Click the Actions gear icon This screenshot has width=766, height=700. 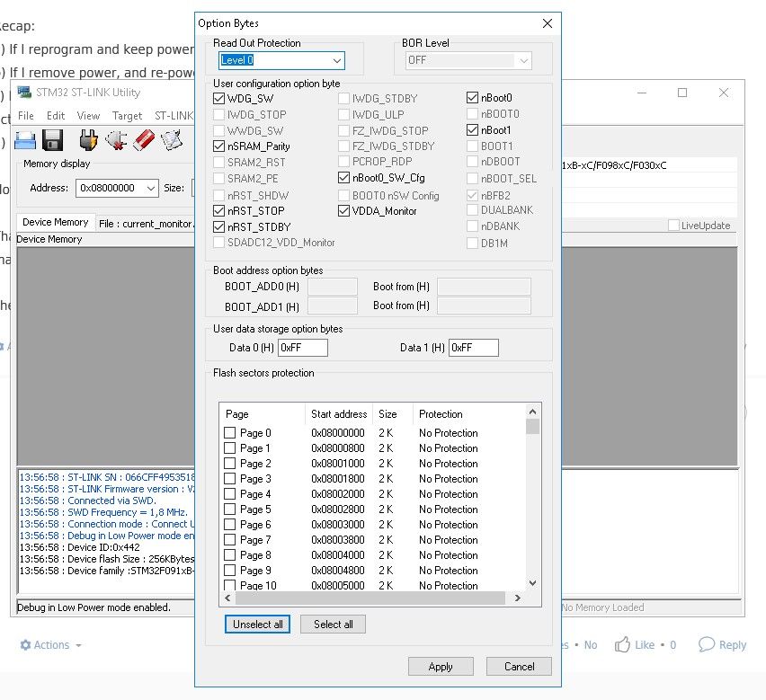click(25, 645)
